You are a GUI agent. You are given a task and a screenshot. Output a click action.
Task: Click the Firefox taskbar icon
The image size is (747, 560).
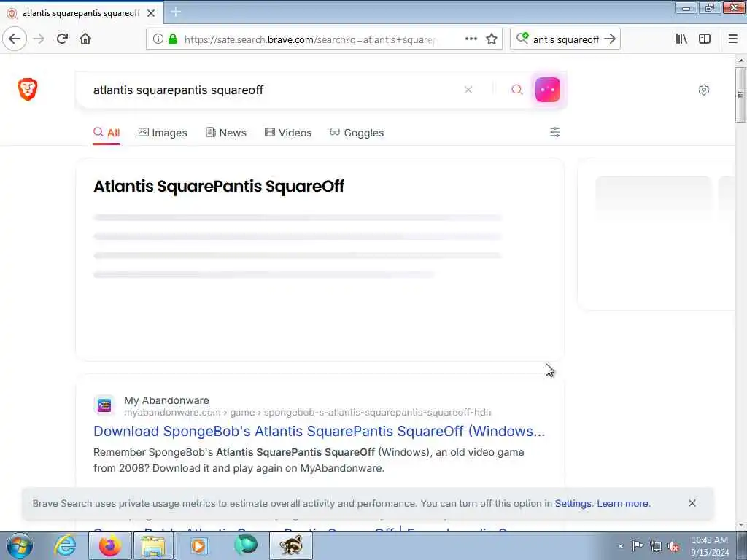coord(109,545)
